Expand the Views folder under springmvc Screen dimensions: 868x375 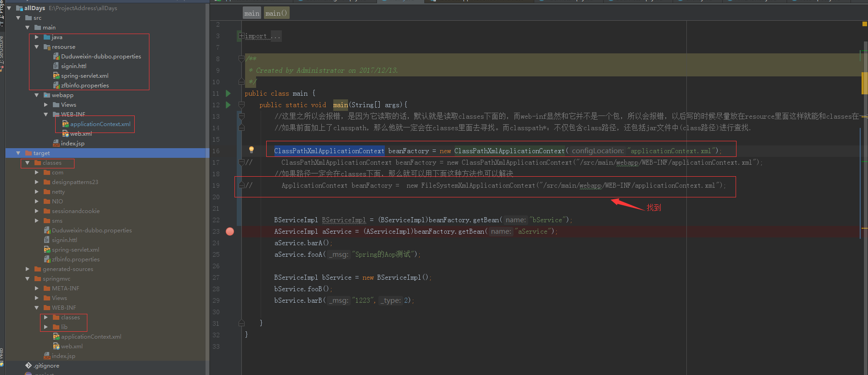[x=36, y=298]
